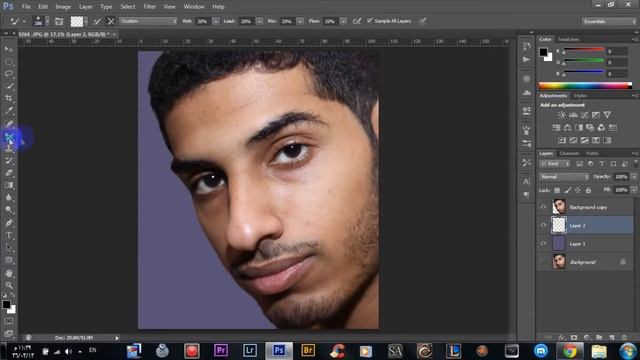Select the Hand tool
Image resolution: width=640 pixels, height=360 pixels.
9,273
